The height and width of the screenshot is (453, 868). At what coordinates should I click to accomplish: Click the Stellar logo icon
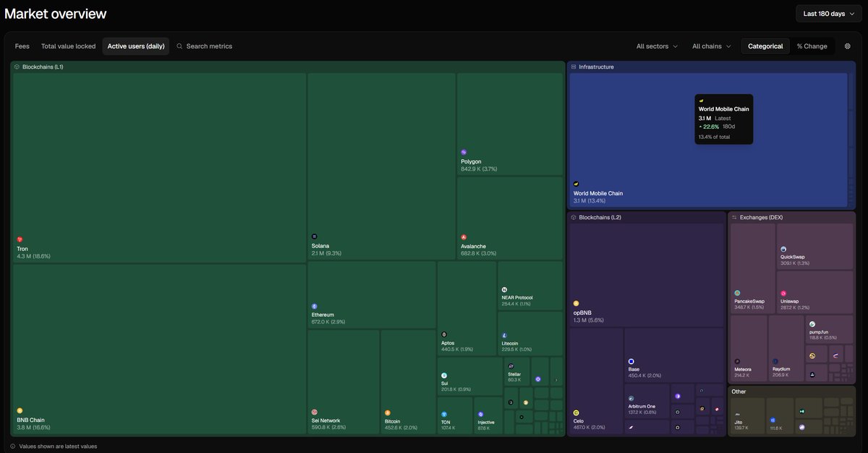511,367
